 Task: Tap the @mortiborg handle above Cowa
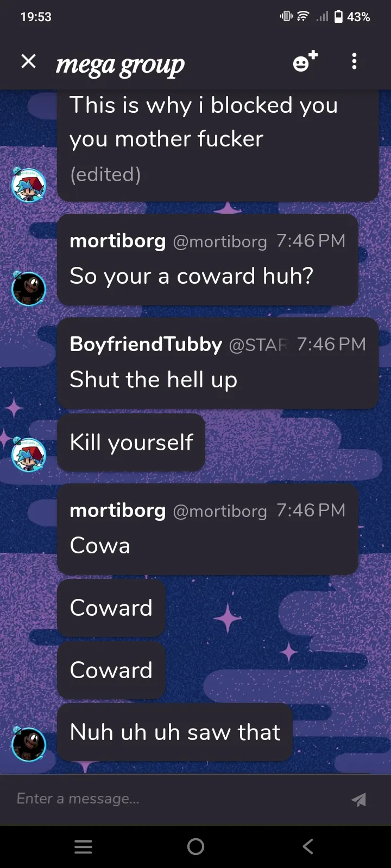tap(220, 511)
